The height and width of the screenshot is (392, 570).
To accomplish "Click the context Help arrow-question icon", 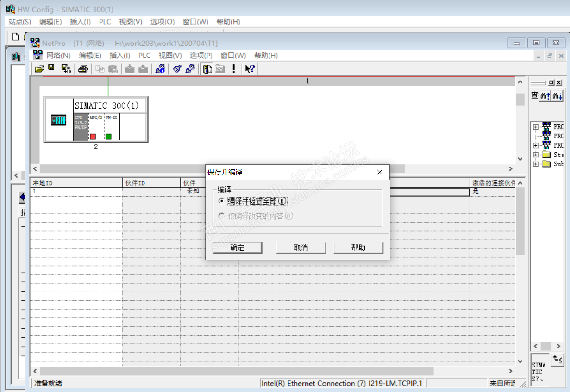I will [x=250, y=69].
